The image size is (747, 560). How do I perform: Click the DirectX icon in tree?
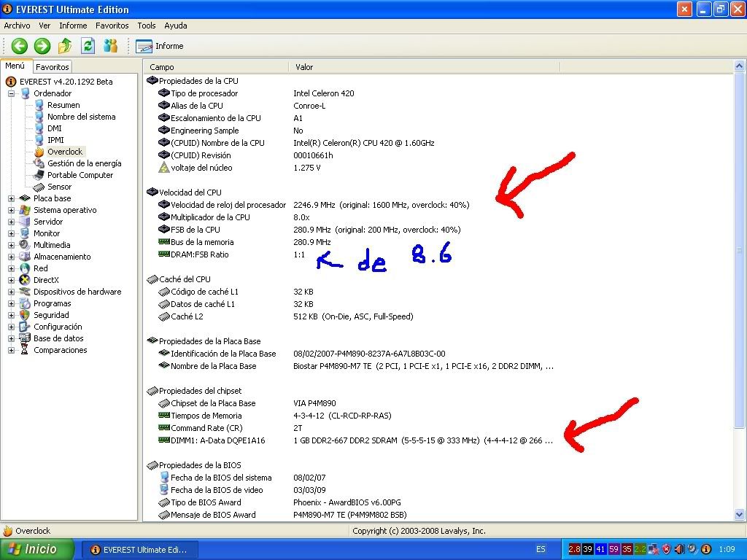pos(25,280)
